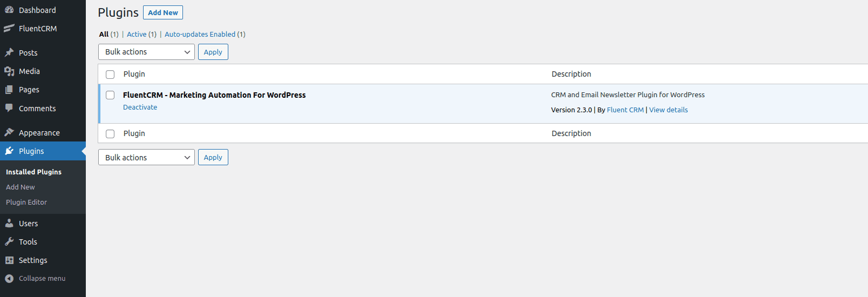Click the bottom Description column footer label
This screenshot has height=297, width=868.
click(x=571, y=133)
